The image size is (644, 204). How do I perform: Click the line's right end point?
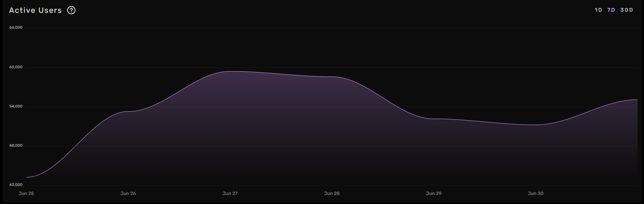[x=637, y=100]
